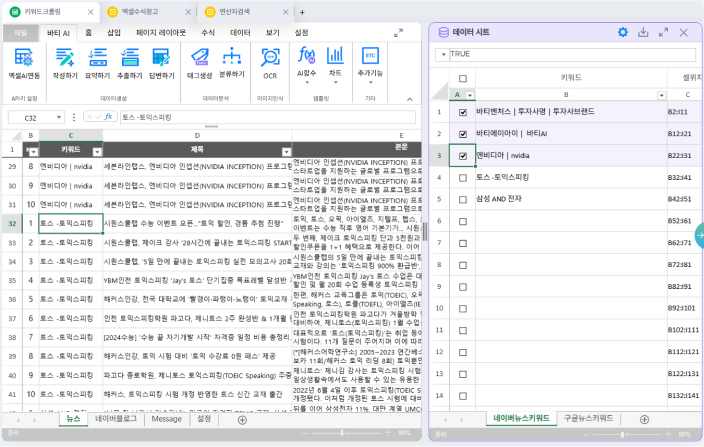Switch to the 데이터 ribbon tab

[x=240, y=32]
